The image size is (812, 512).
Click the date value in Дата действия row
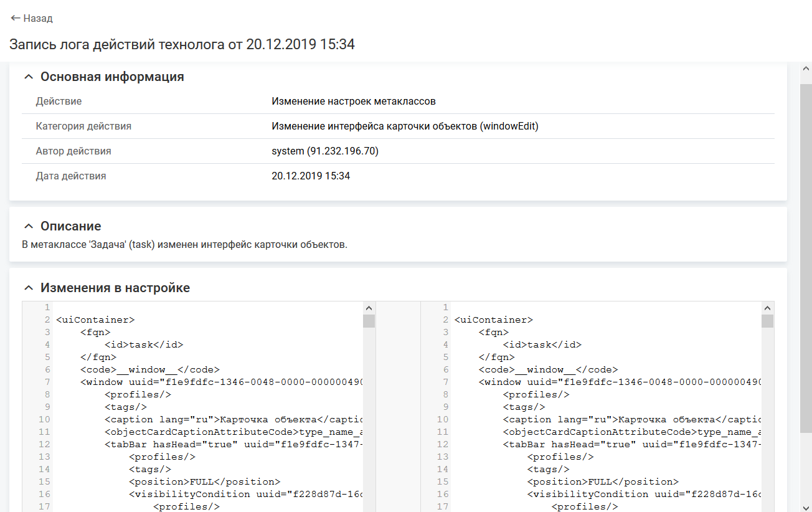311,176
